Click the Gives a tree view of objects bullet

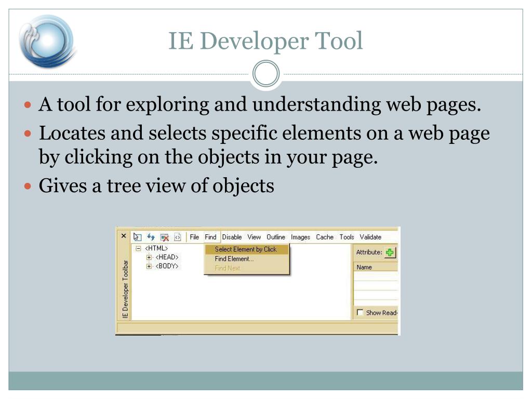tap(156, 185)
